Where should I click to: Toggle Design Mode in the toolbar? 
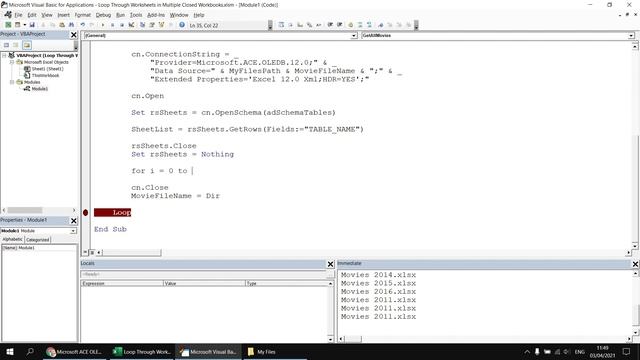tap(131, 25)
